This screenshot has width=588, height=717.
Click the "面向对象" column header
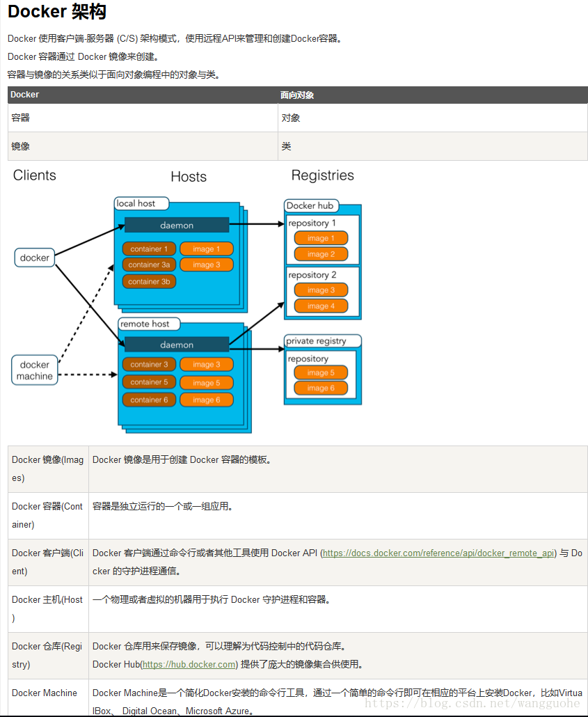point(297,95)
